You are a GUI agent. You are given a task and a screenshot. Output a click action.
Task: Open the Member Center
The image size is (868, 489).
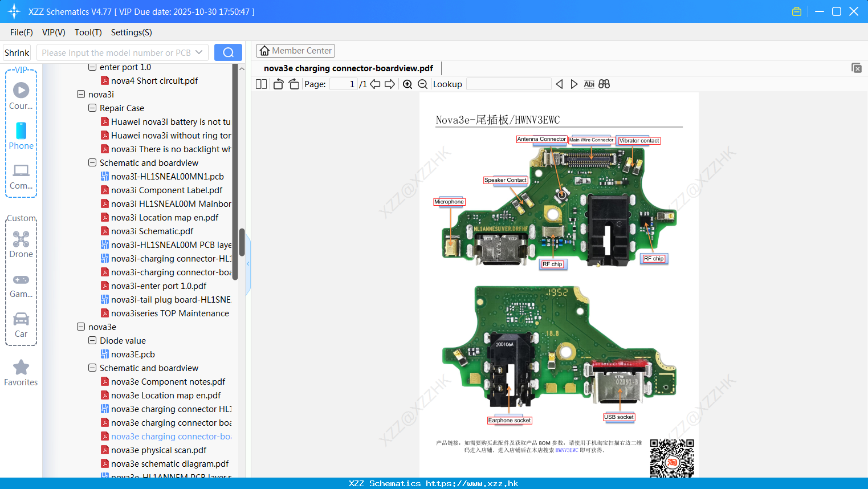pos(295,51)
